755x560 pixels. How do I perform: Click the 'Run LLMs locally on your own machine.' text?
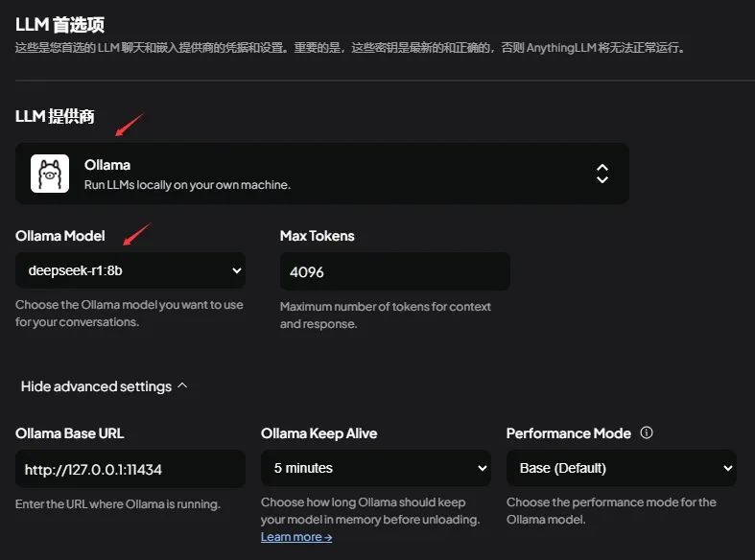click(x=187, y=185)
